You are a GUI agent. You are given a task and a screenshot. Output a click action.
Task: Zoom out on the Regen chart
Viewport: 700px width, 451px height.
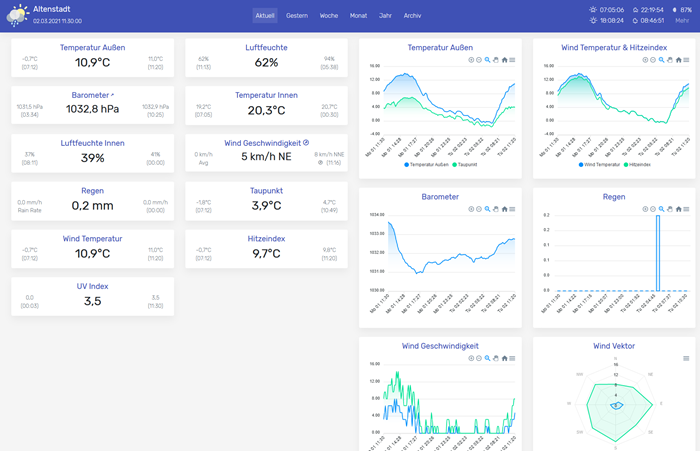click(x=653, y=209)
